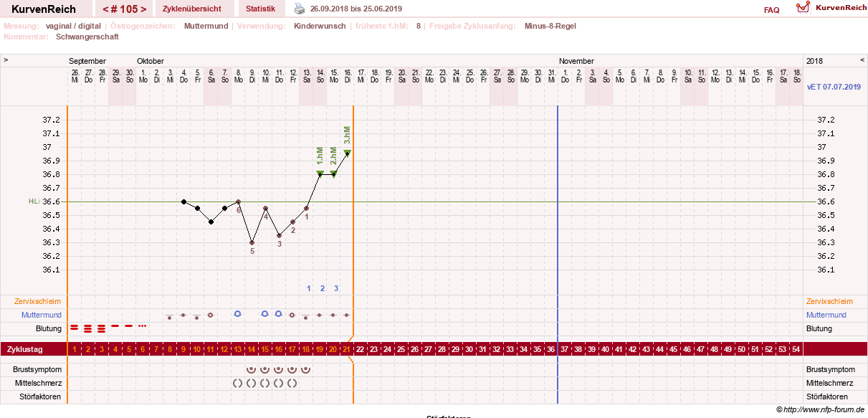Click the breast symptom icon on day 16
This screenshot has width=868, height=418.
coord(278,369)
